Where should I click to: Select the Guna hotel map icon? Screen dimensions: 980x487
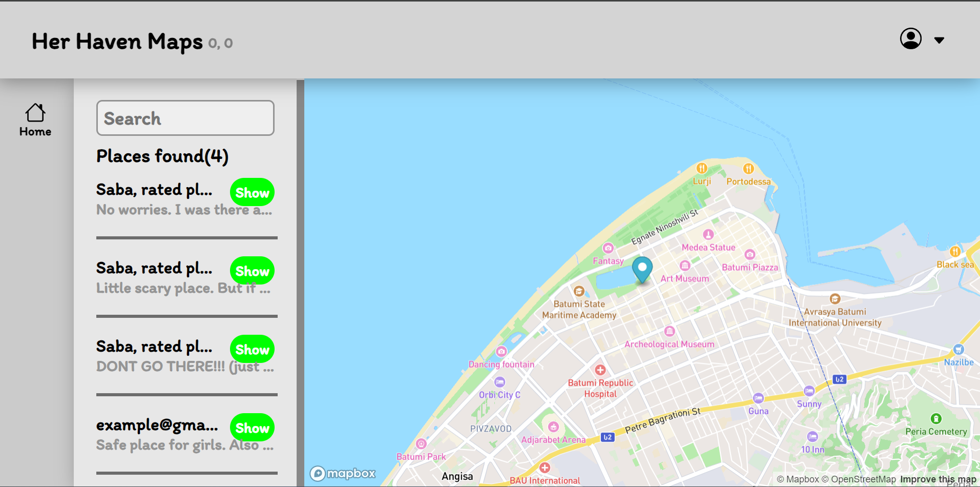[758, 398]
